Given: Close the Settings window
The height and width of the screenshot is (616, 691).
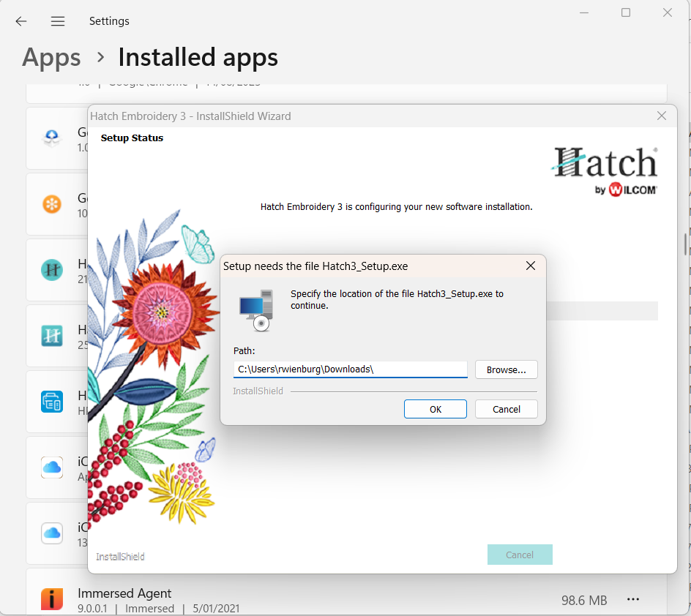Looking at the screenshot, I should pyautogui.click(x=668, y=12).
